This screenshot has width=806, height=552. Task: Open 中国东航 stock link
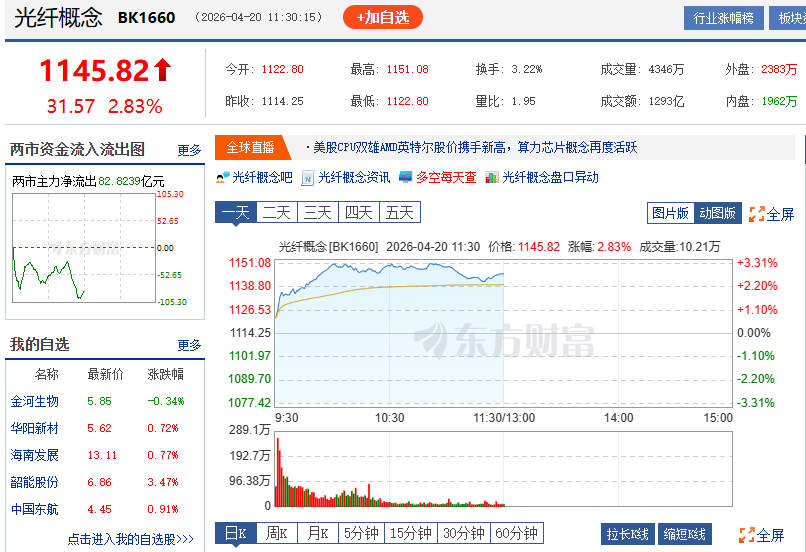[x=34, y=509]
